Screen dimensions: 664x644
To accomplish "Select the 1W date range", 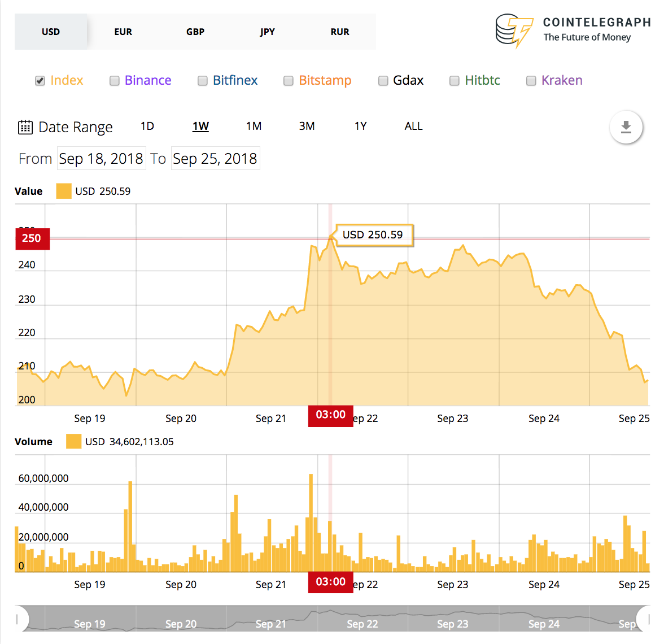I will point(201,127).
